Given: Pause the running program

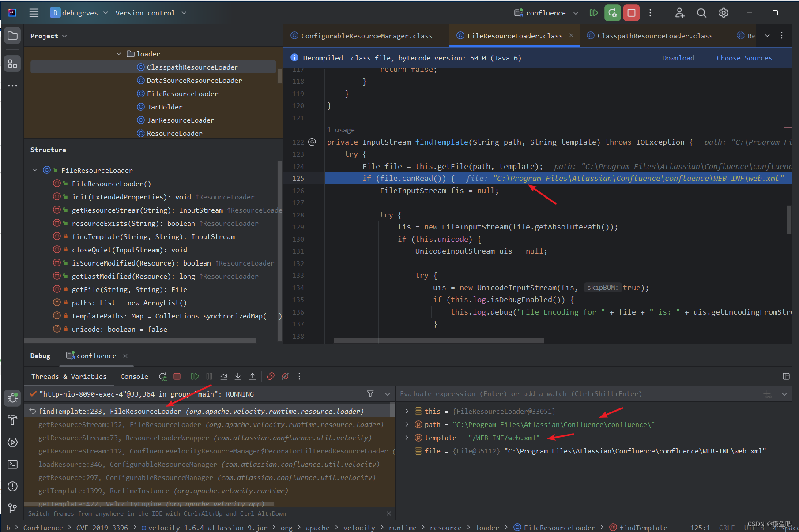Looking at the screenshot, I should (x=209, y=376).
